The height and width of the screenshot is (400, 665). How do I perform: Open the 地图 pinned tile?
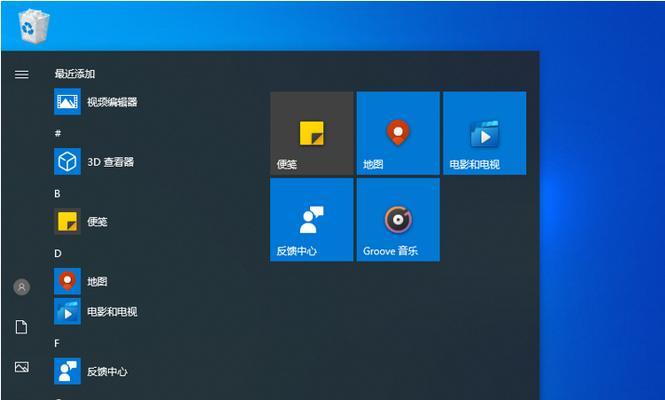pyautogui.click(x=398, y=133)
